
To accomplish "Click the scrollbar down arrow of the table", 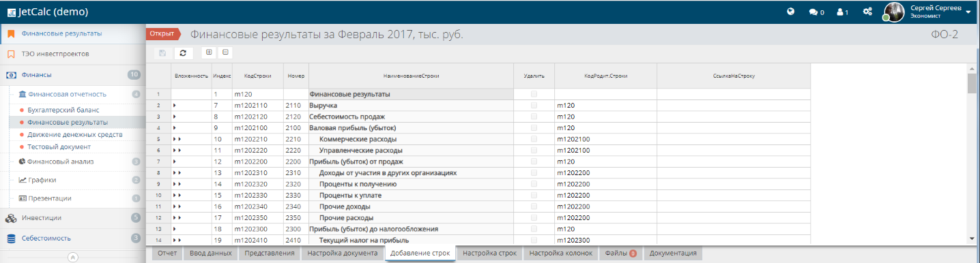I will point(972,238).
